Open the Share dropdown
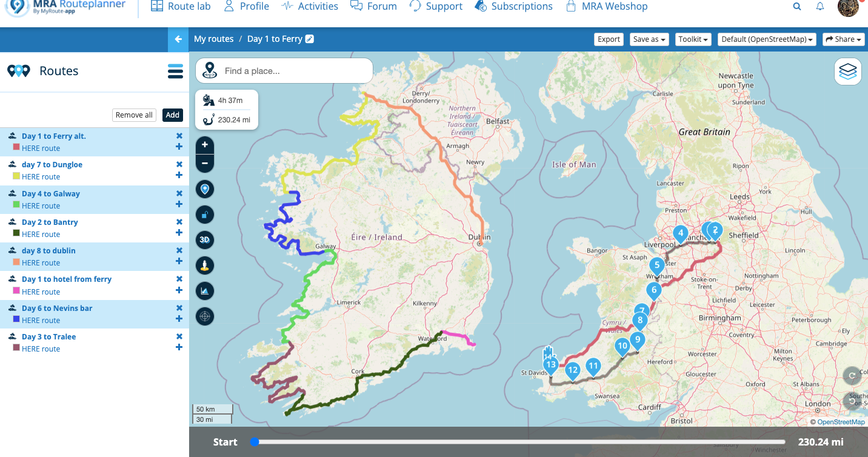Viewport: 868px width, 457px height. tap(844, 39)
